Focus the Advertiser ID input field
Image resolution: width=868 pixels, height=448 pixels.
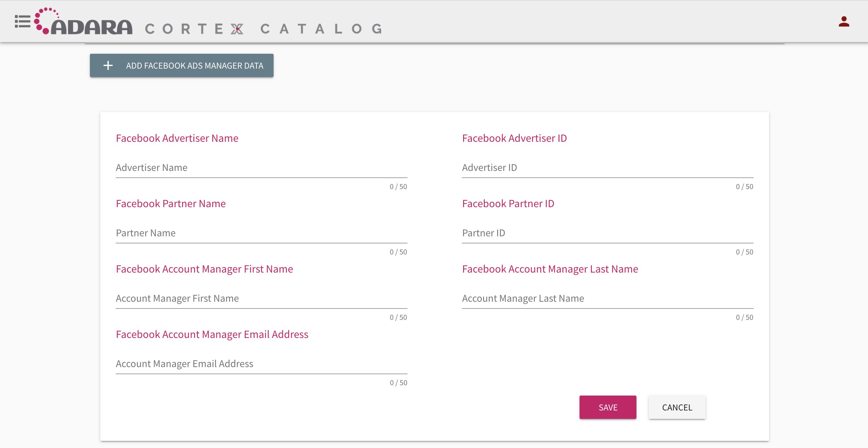click(x=608, y=168)
